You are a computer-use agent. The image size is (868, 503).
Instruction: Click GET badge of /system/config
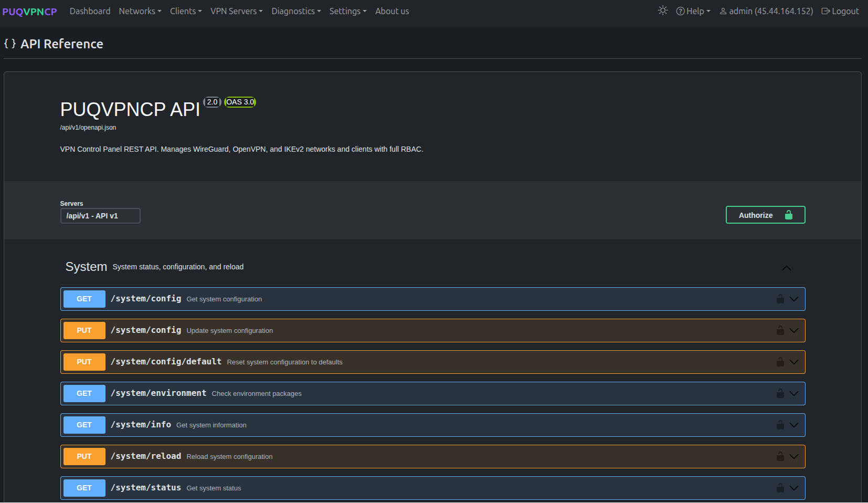coord(84,299)
